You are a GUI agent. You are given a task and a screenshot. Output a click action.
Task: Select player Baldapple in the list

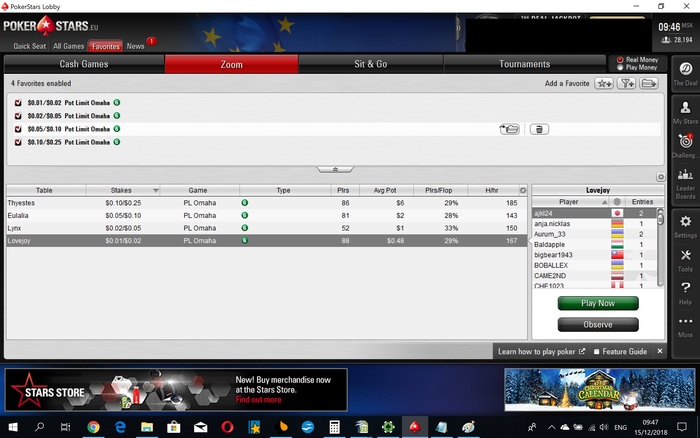(595, 245)
